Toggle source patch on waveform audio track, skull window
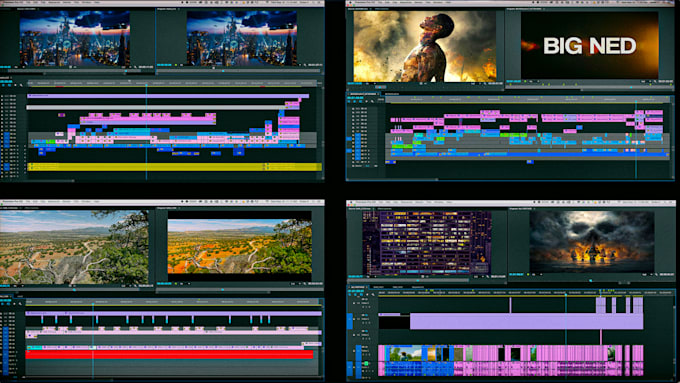680x383 pixels. (350, 369)
